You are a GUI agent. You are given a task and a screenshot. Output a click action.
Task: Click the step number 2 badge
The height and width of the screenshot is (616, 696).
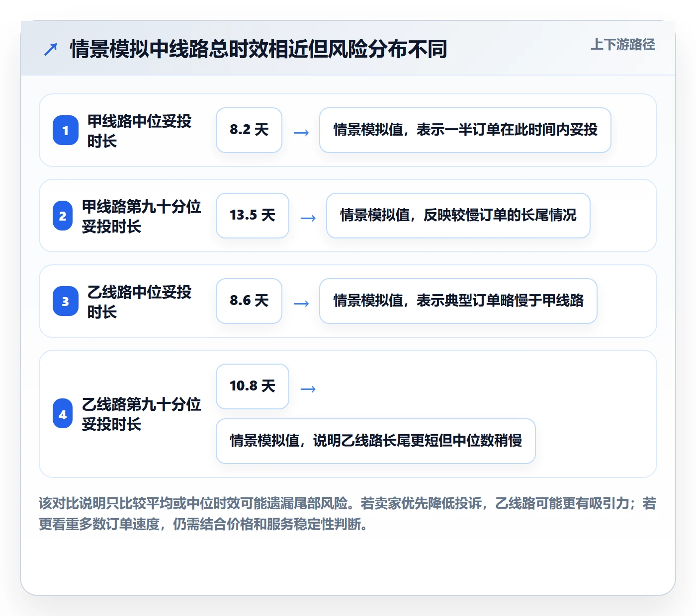[x=63, y=216]
